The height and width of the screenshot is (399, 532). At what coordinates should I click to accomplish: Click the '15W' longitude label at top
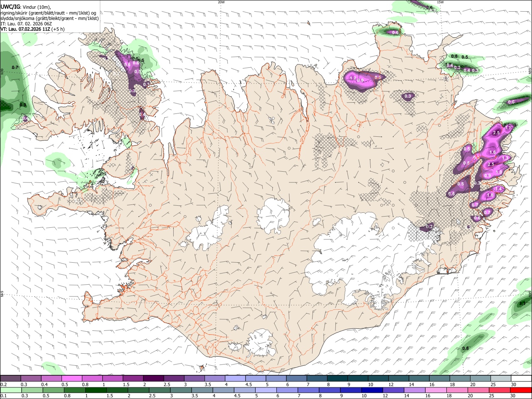(x=440, y=2)
